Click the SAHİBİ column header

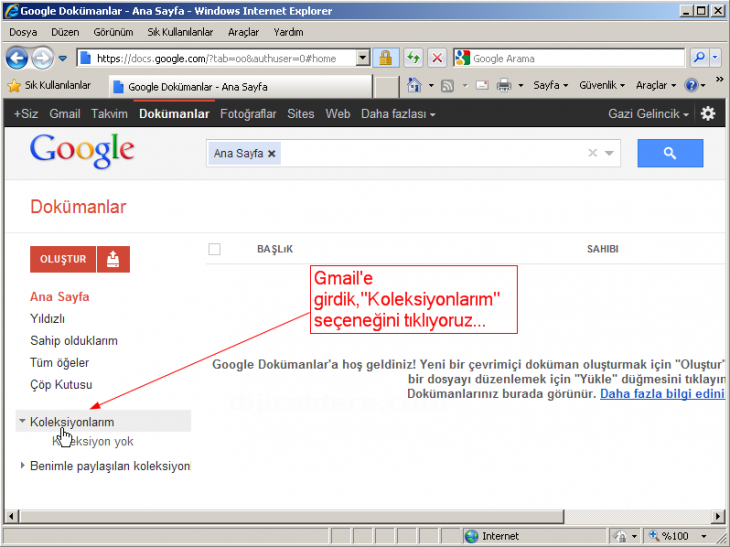tap(602, 249)
